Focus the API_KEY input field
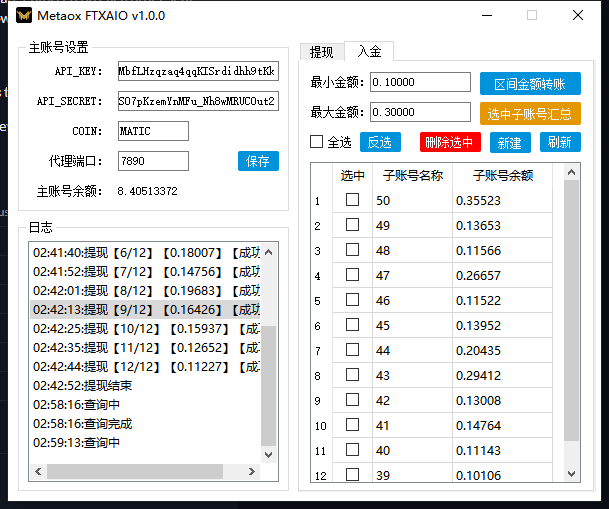This screenshot has width=609, height=509. 197,72
